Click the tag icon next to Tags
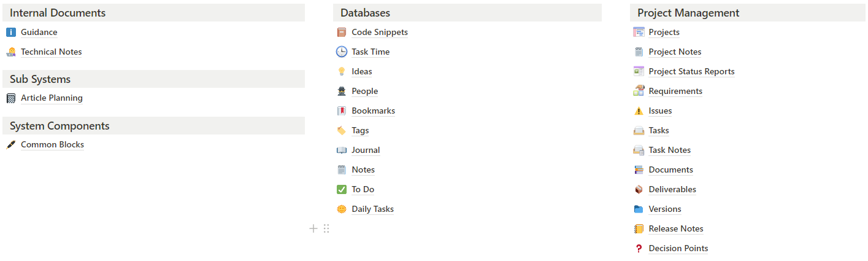 pos(342,130)
